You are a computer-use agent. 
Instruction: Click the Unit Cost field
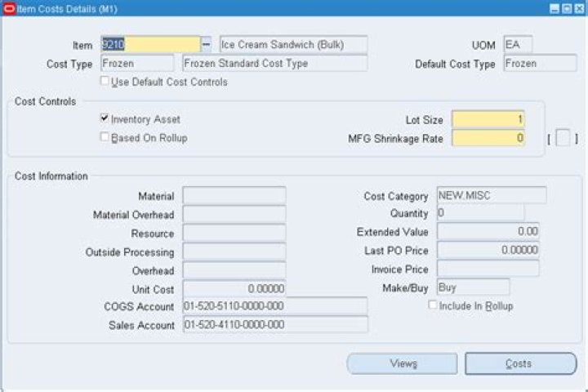(x=234, y=288)
